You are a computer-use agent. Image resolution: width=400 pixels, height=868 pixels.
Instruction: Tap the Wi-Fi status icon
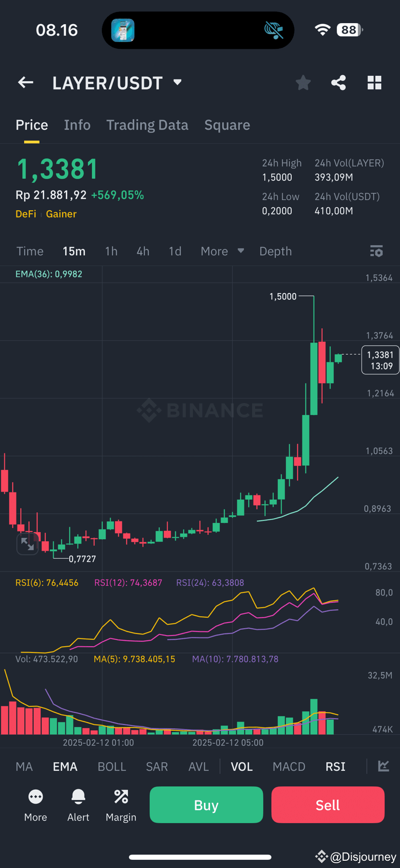322,30
